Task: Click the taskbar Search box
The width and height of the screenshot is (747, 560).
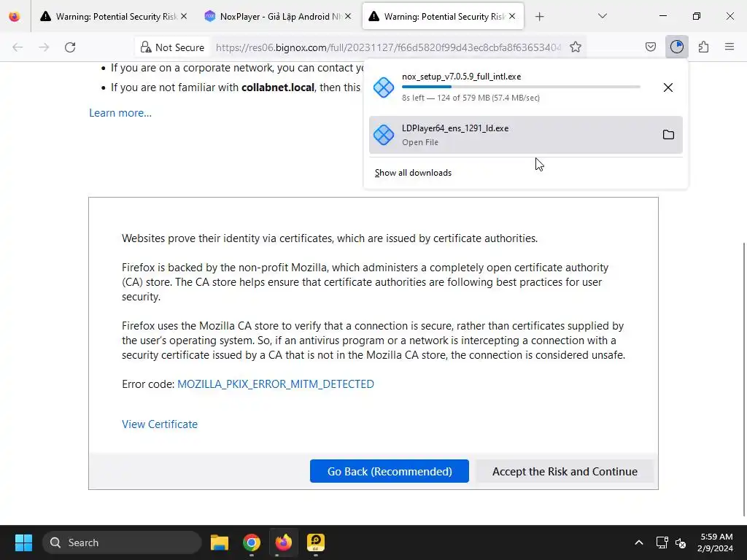Action: [x=122, y=542]
